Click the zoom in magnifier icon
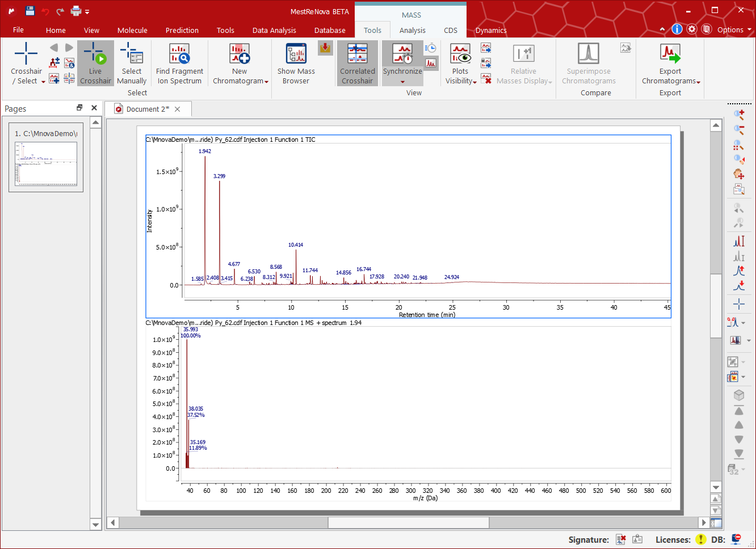Viewport: 756px width, 549px height. coord(738,114)
